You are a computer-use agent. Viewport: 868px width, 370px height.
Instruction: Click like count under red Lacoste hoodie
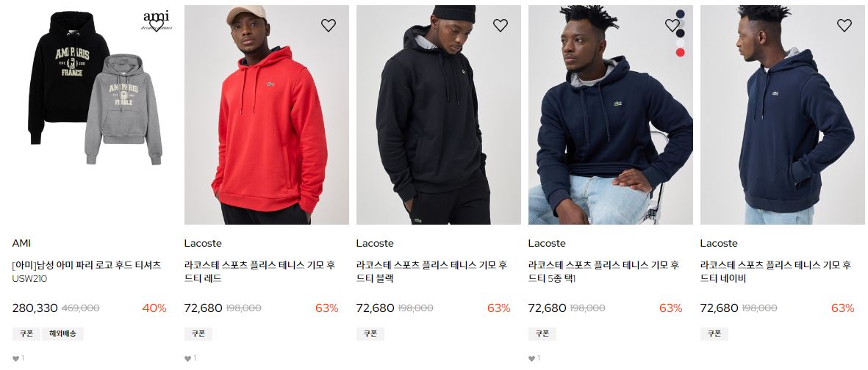[190, 358]
